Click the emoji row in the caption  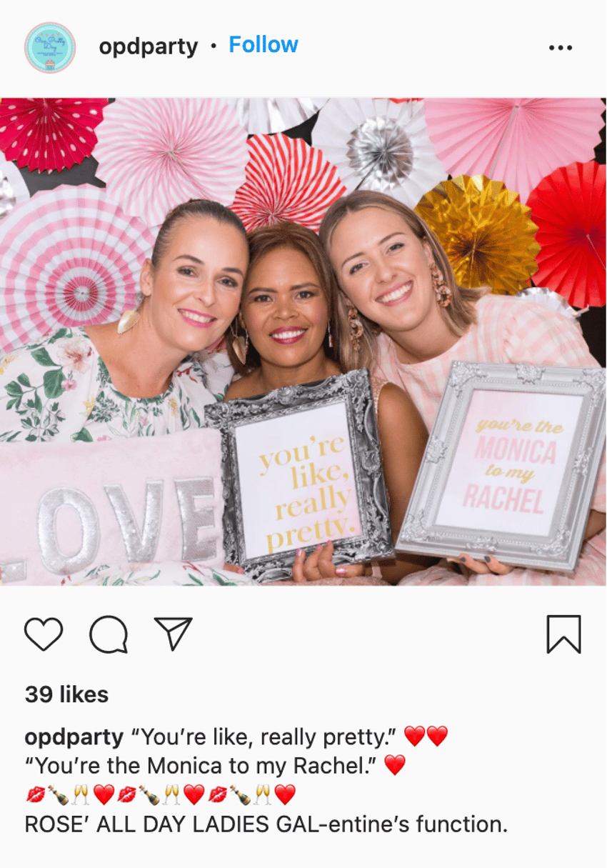click(x=161, y=794)
